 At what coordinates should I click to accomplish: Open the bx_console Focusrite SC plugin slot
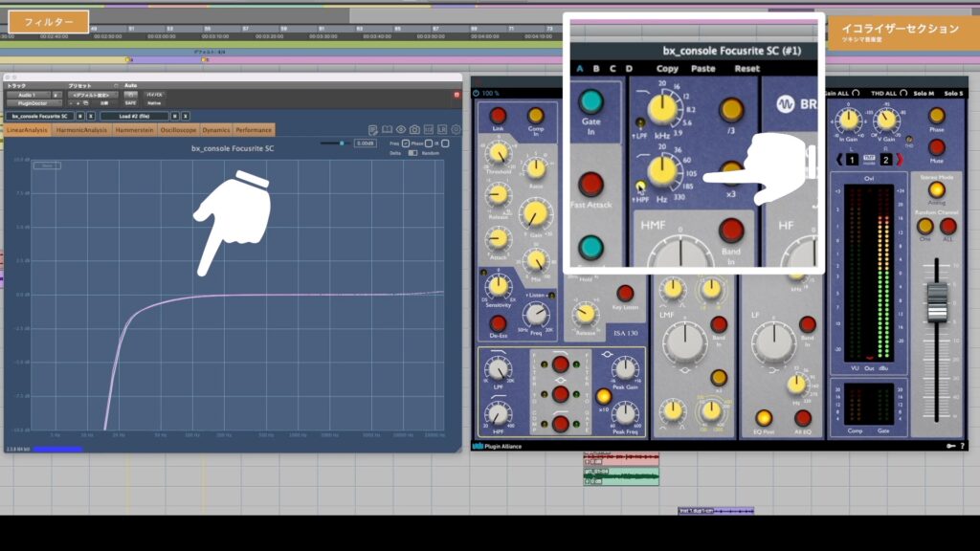pos(40,116)
